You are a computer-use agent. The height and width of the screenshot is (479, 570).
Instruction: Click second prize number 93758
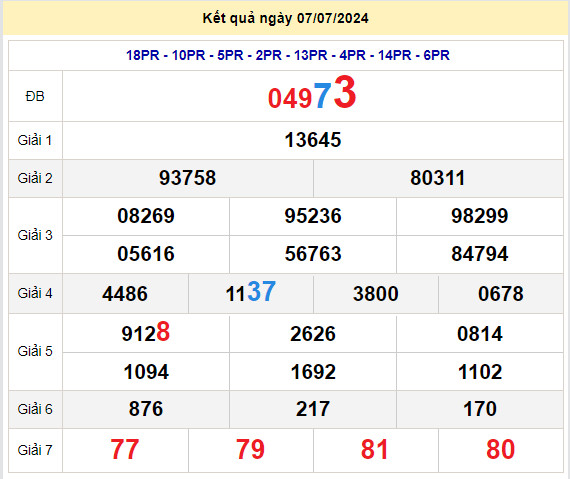pos(188,178)
